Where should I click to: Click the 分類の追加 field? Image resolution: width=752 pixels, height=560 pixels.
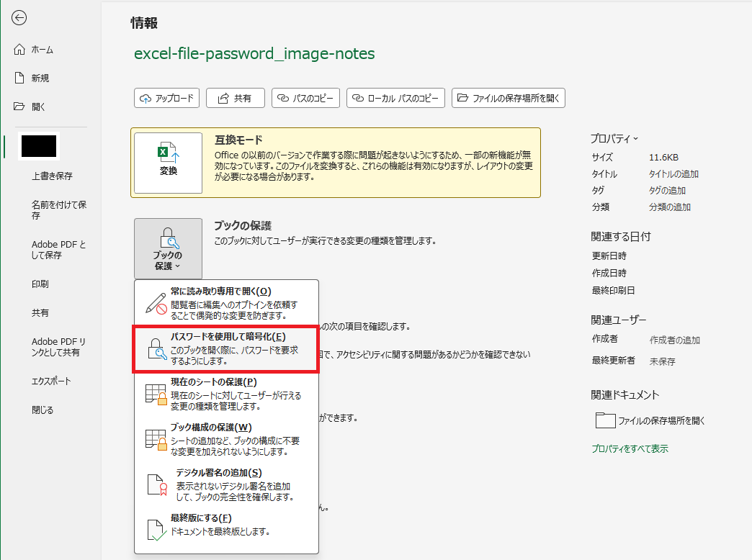pos(669,207)
